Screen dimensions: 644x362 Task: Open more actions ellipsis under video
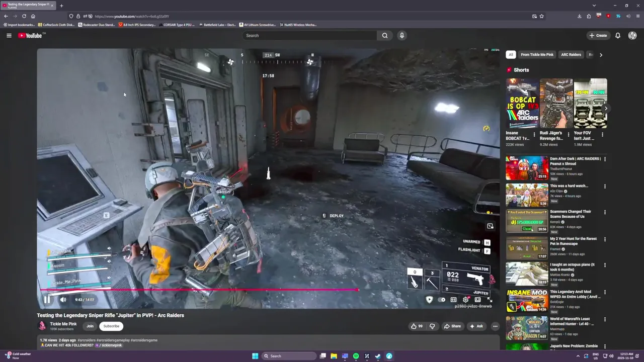(x=495, y=326)
